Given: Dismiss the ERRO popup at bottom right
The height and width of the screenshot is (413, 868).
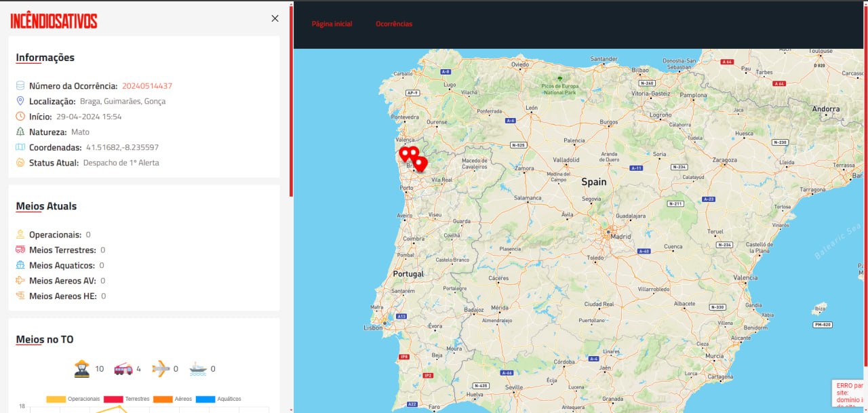Looking at the screenshot, I should coord(847,392).
